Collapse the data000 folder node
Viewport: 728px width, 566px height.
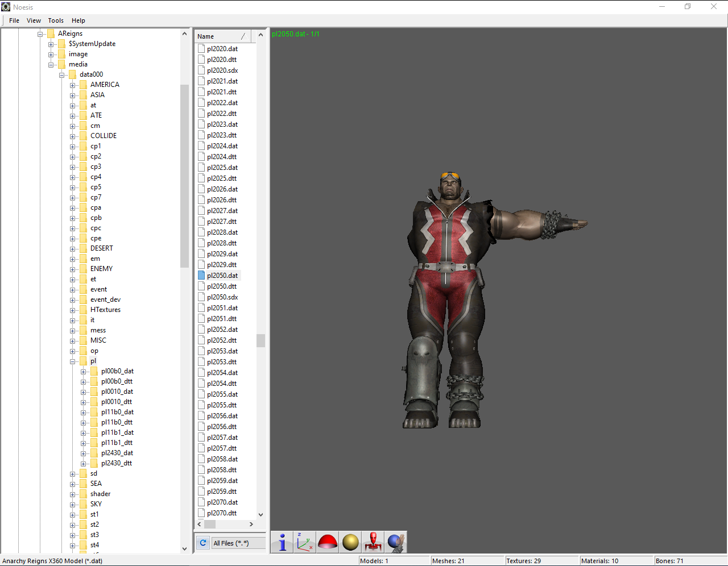(62, 75)
